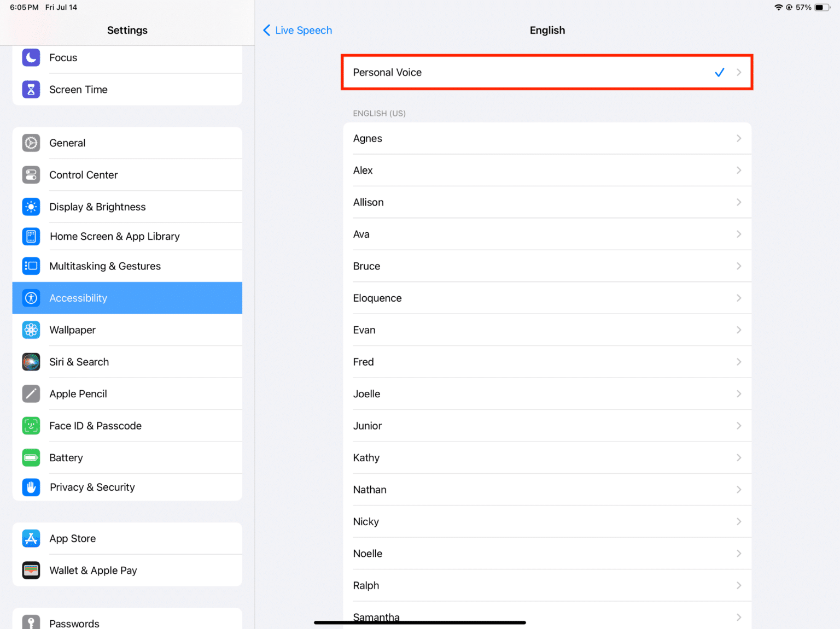Open Face ID & Passcode settings

pyautogui.click(x=127, y=426)
